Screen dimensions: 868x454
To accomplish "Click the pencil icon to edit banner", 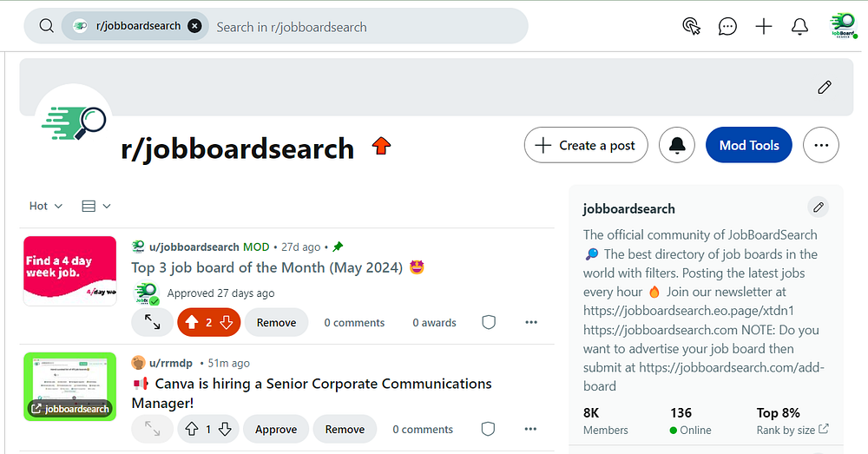I will click(825, 87).
